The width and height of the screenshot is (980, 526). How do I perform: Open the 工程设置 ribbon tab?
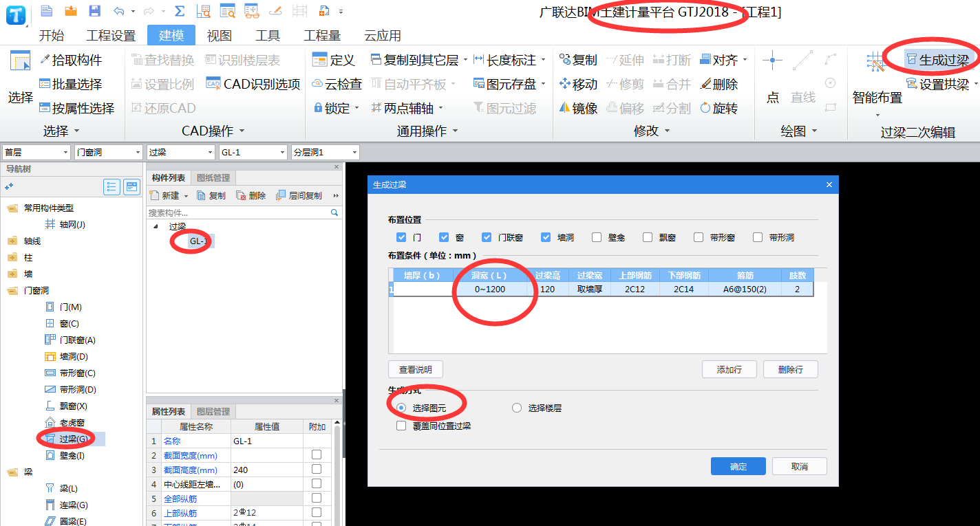111,36
